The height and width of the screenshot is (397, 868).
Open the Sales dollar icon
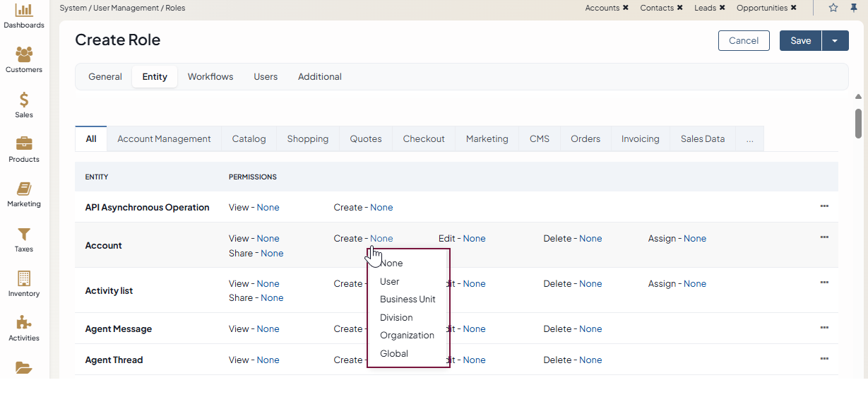pyautogui.click(x=24, y=100)
